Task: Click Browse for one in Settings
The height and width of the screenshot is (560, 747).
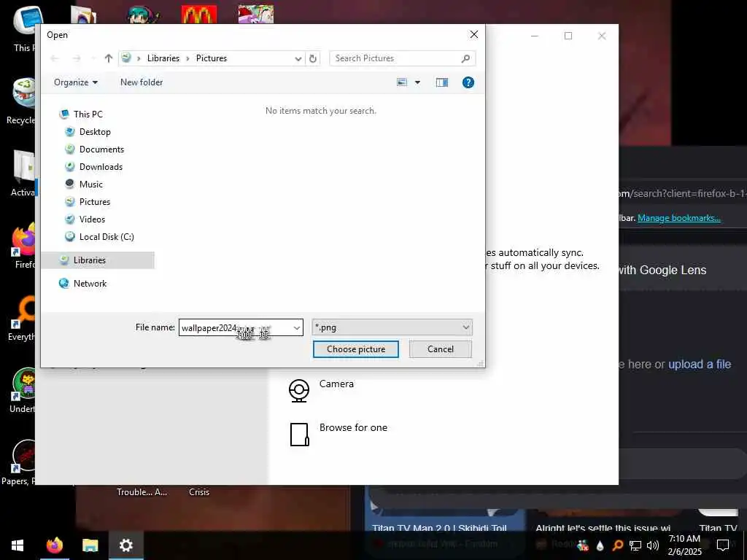Action: [353, 427]
